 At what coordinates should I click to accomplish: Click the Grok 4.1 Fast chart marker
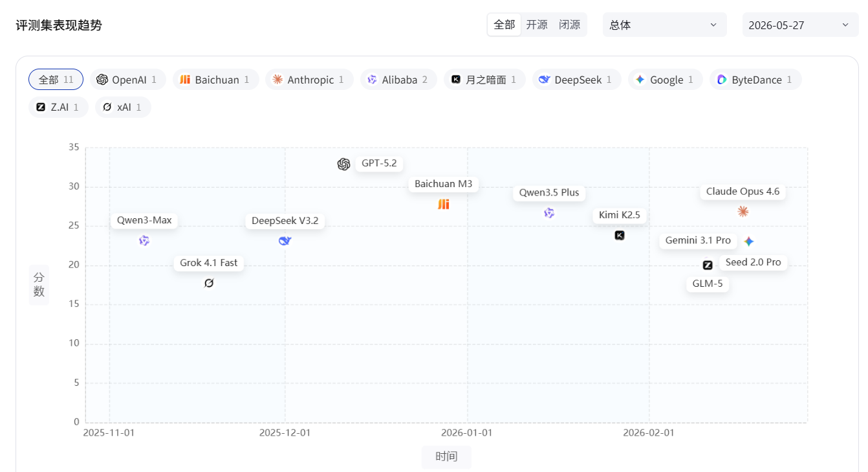[209, 283]
